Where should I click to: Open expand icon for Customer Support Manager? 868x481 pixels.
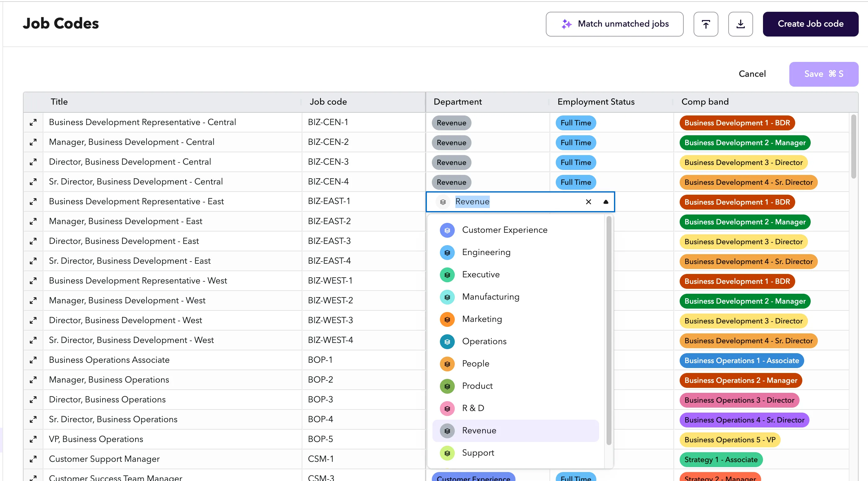pos(33,459)
